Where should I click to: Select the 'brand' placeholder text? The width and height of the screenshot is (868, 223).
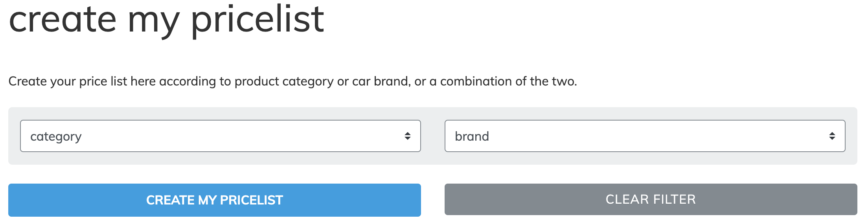pyautogui.click(x=472, y=136)
